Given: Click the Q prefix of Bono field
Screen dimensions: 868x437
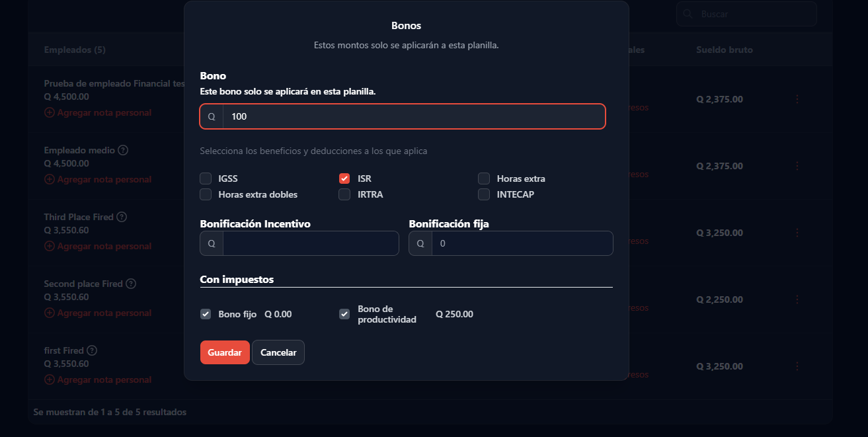Looking at the screenshot, I should click(212, 116).
